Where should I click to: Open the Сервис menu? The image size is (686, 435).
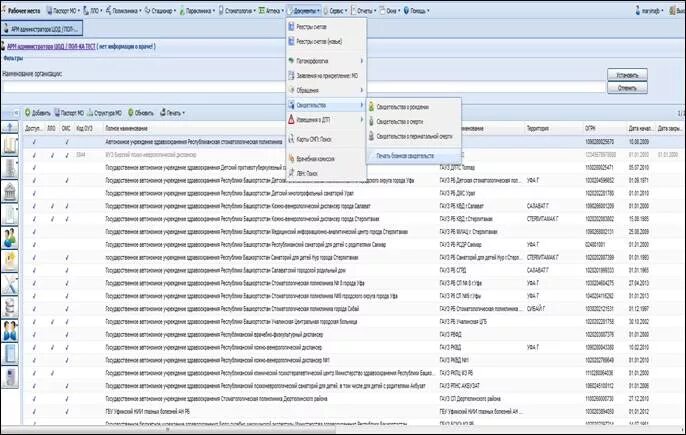click(335, 11)
